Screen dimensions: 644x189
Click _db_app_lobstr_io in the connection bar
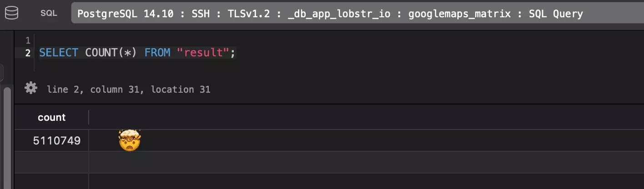(347, 14)
